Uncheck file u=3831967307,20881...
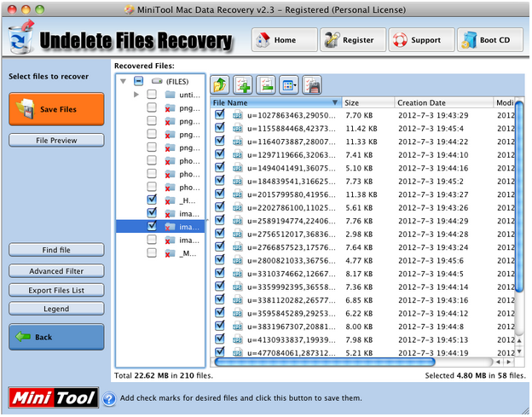The image size is (532, 417). [220, 327]
